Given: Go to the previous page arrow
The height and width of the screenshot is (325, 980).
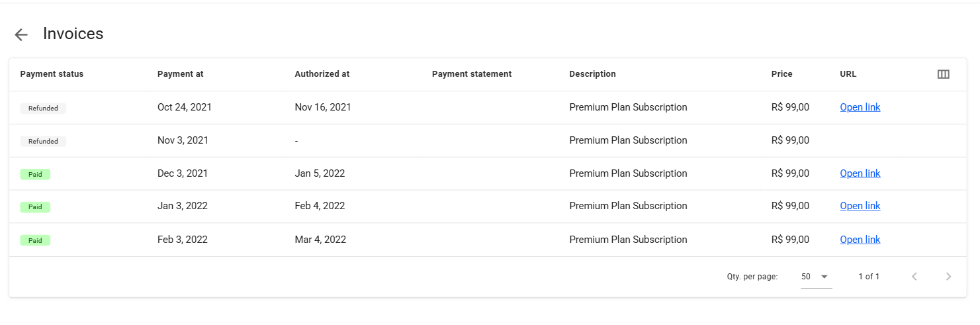Looking at the screenshot, I should click(914, 277).
